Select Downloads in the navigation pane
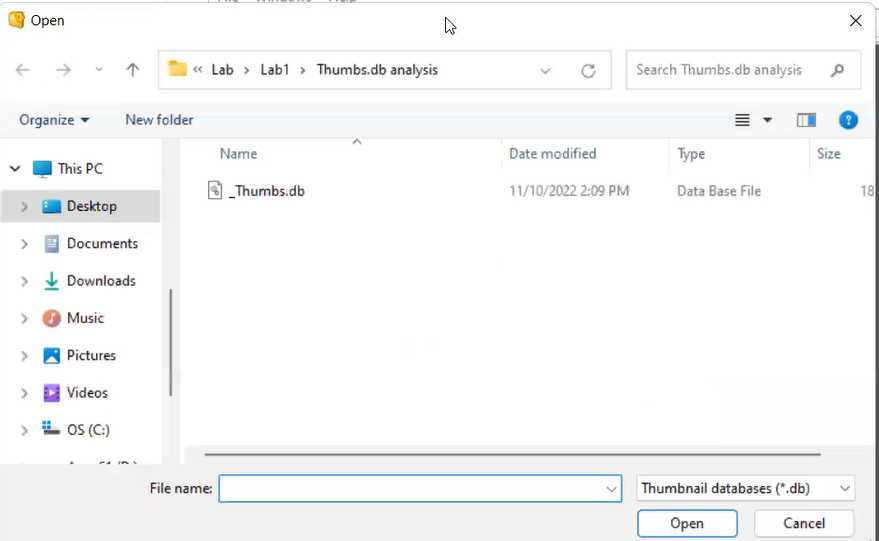 pos(101,281)
